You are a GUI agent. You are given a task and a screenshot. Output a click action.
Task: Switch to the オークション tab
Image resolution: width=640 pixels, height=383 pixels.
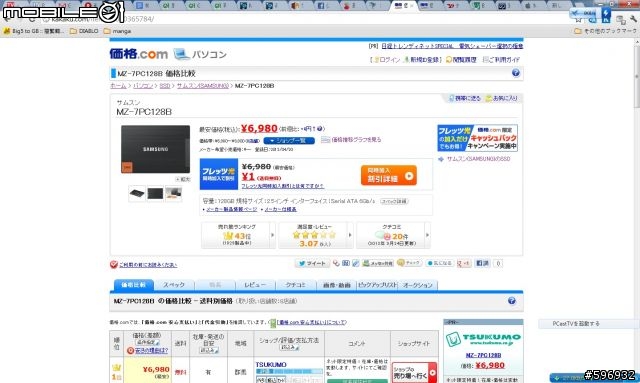418,285
